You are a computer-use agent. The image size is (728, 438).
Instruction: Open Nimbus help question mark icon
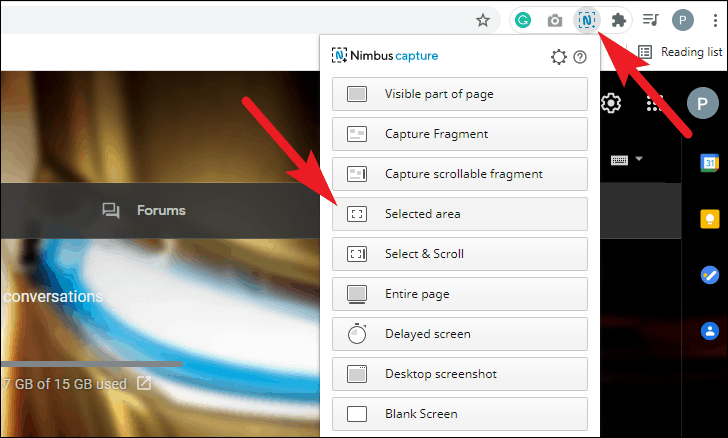click(x=580, y=57)
